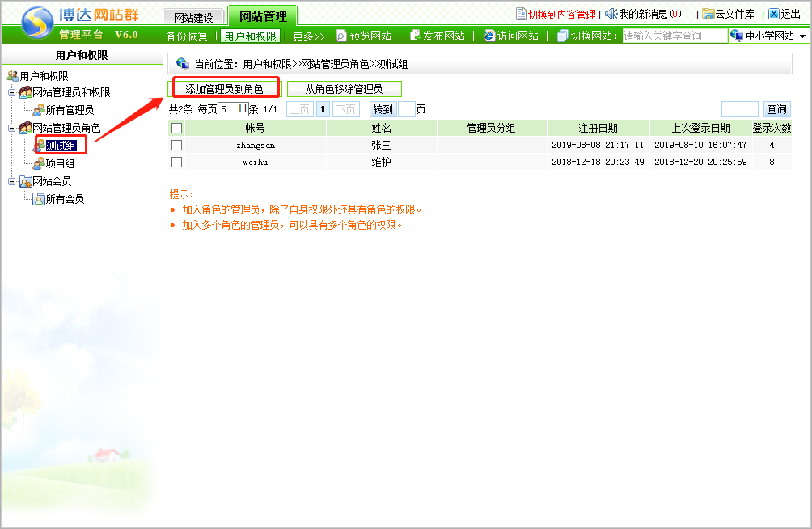
Task: Click the preview website icon
Action: pyautogui.click(x=341, y=36)
